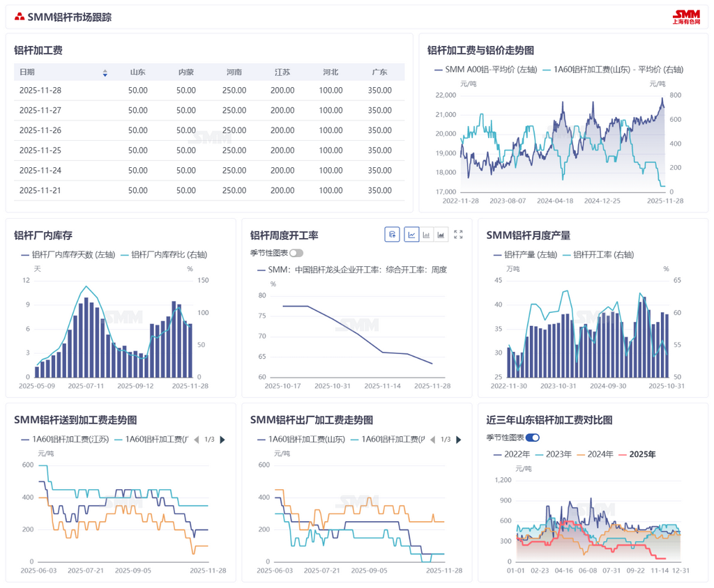Switch 铝杆周度开工率 to line chart view
The image size is (714, 588).
tap(411, 235)
